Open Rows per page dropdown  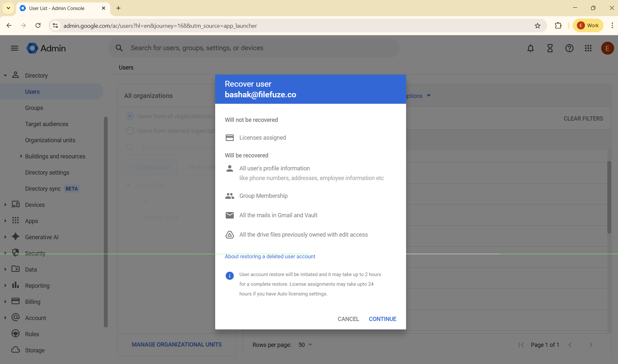point(305,345)
